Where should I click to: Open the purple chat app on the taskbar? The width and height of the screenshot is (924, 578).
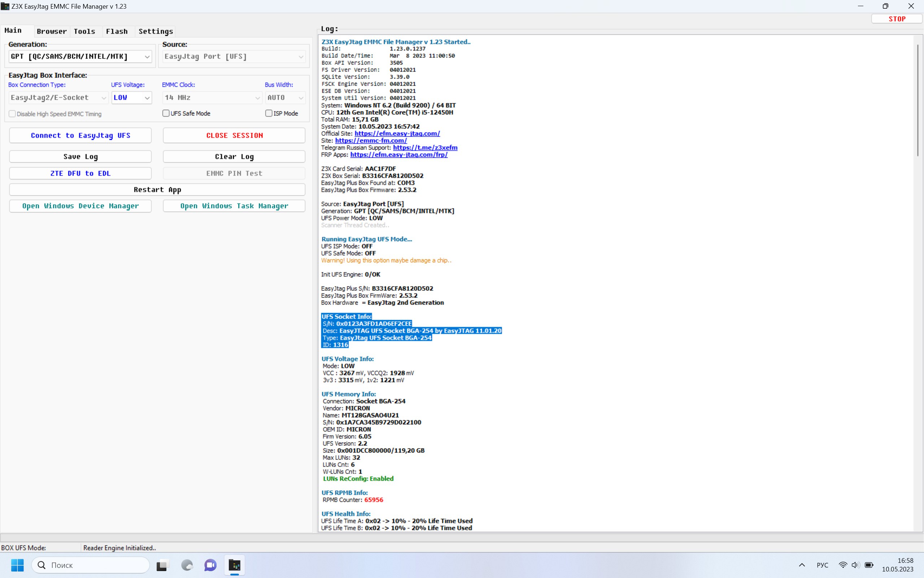tap(210, 565)
